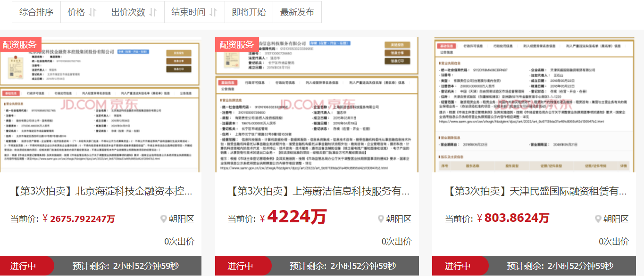The image size is (644, 276).
Task: Select the 综合排序 sort tab
Action: pos(36,12)
